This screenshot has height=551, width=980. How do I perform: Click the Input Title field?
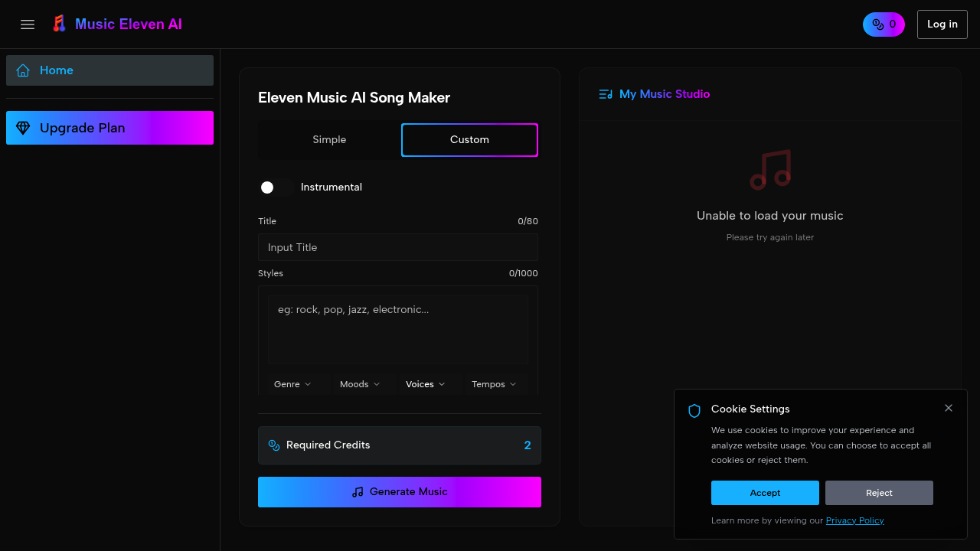397,247
